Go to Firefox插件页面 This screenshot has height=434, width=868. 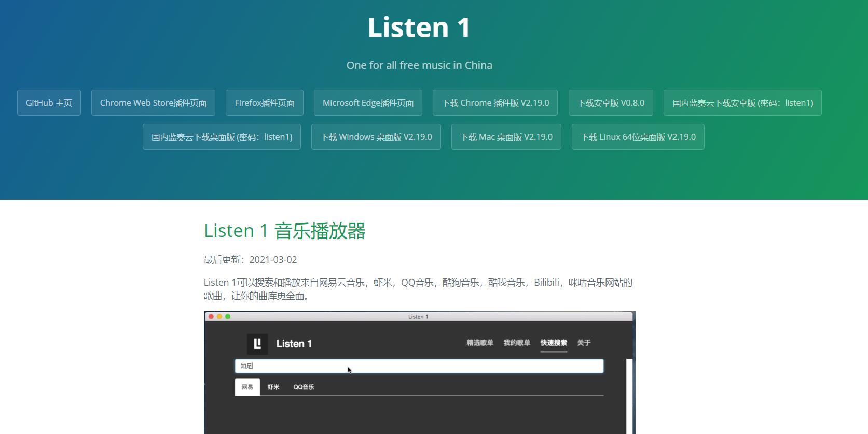coord(265,103)
